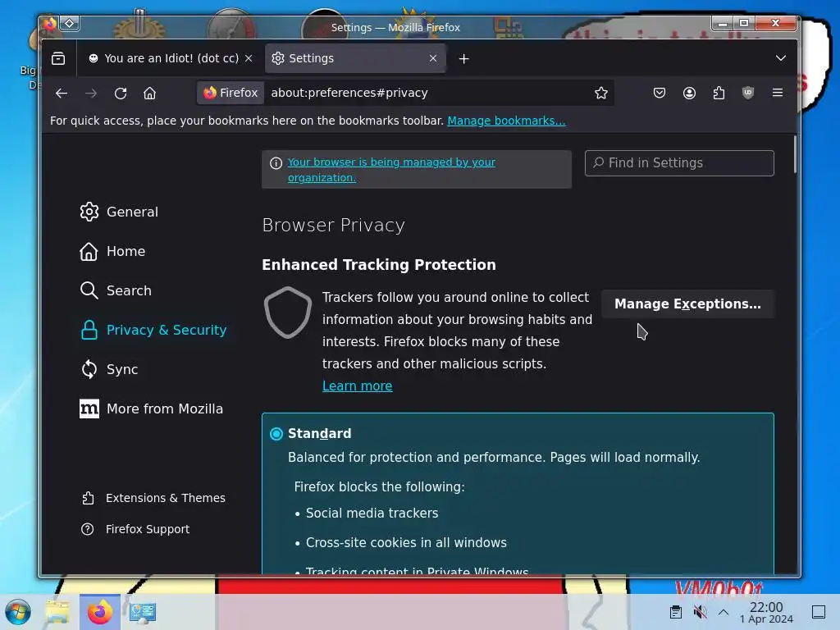This screenshot has width=840, height=630.
Task: Close the Settings tab
Action: tap(433, 58)
